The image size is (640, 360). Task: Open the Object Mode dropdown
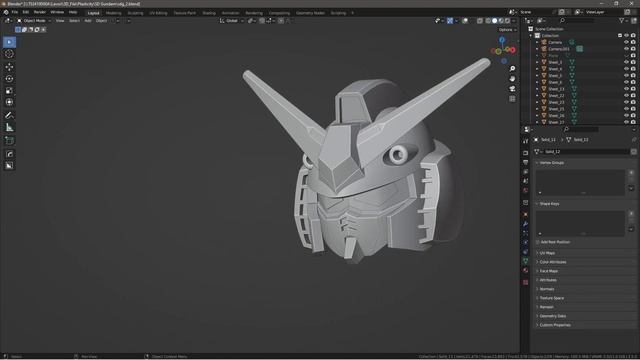tap(34, 20)
